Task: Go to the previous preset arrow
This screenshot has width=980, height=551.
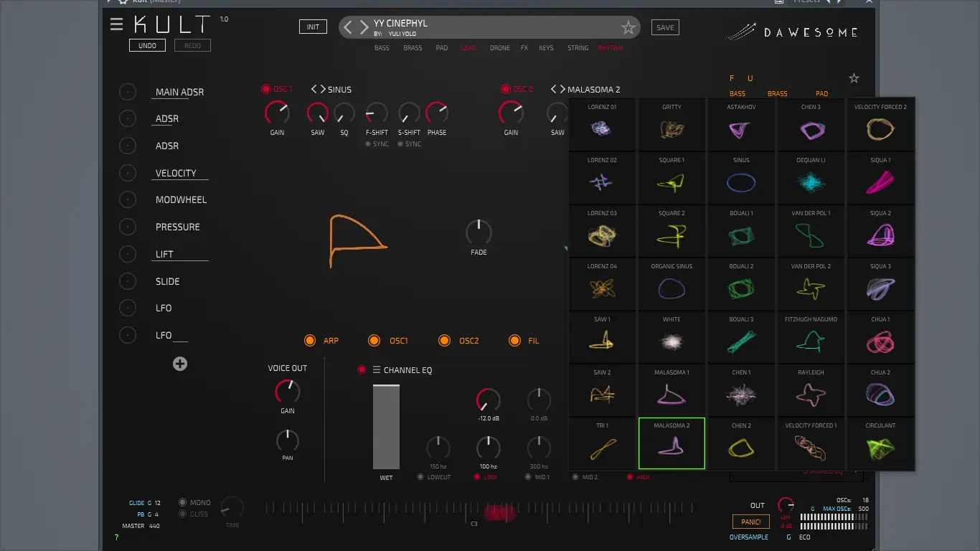Action: [348, 28]
